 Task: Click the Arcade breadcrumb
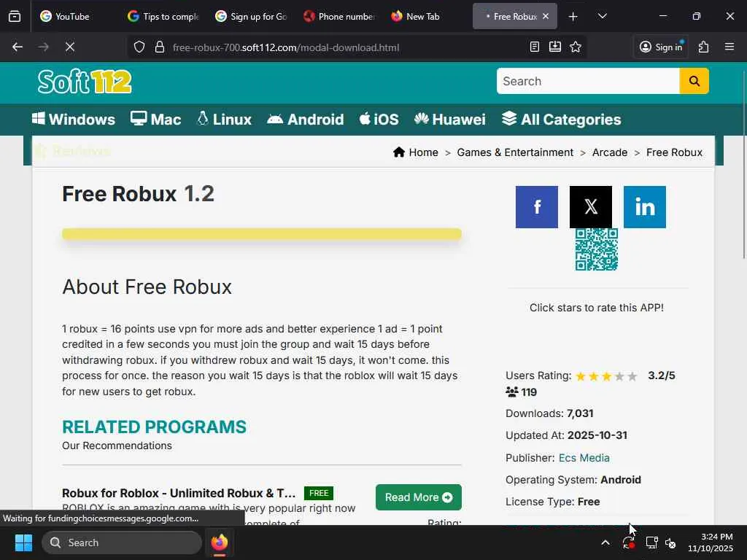610,152
